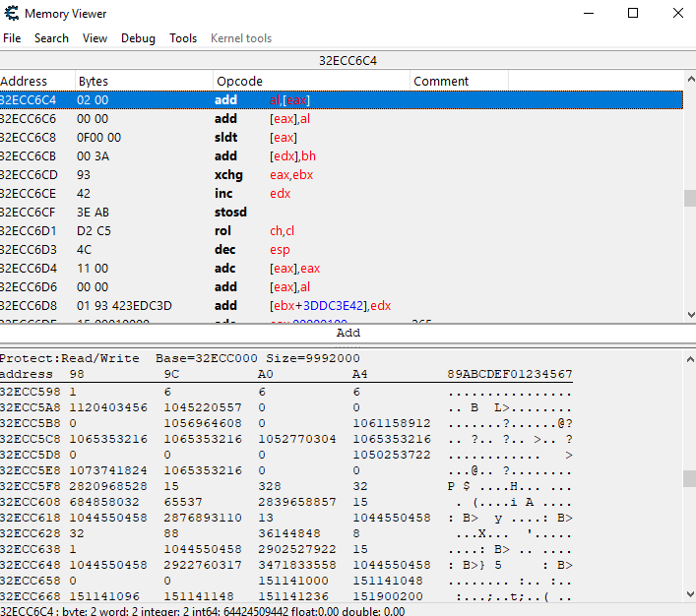Viewport: 696px width, 616px height.
Task: Minimize the Memory Viewer window
Action: [589, 14]
